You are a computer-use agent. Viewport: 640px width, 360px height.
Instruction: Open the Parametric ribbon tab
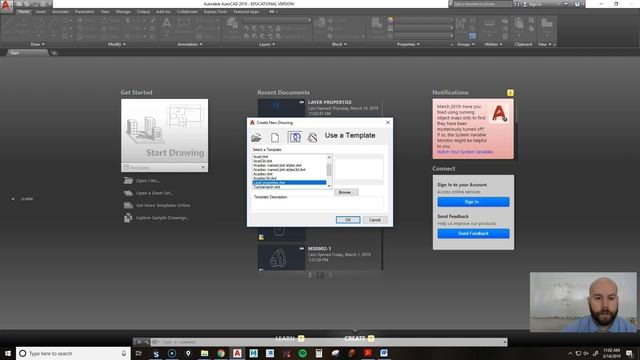click(x=84, y=11)
